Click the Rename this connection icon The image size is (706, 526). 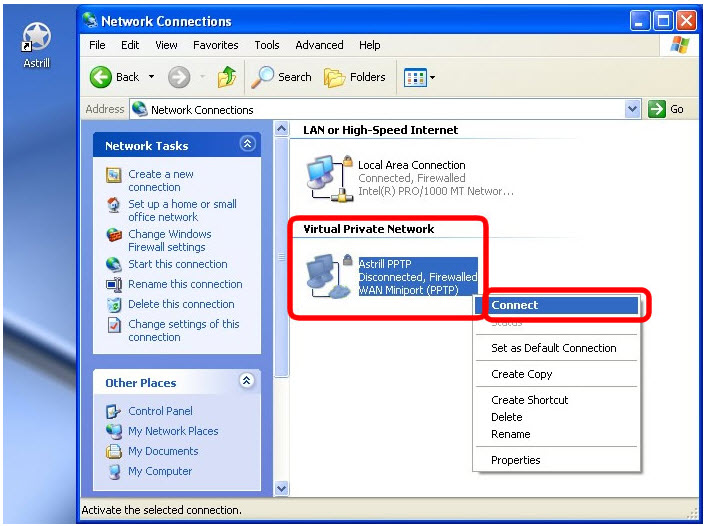tap(113, 285)
